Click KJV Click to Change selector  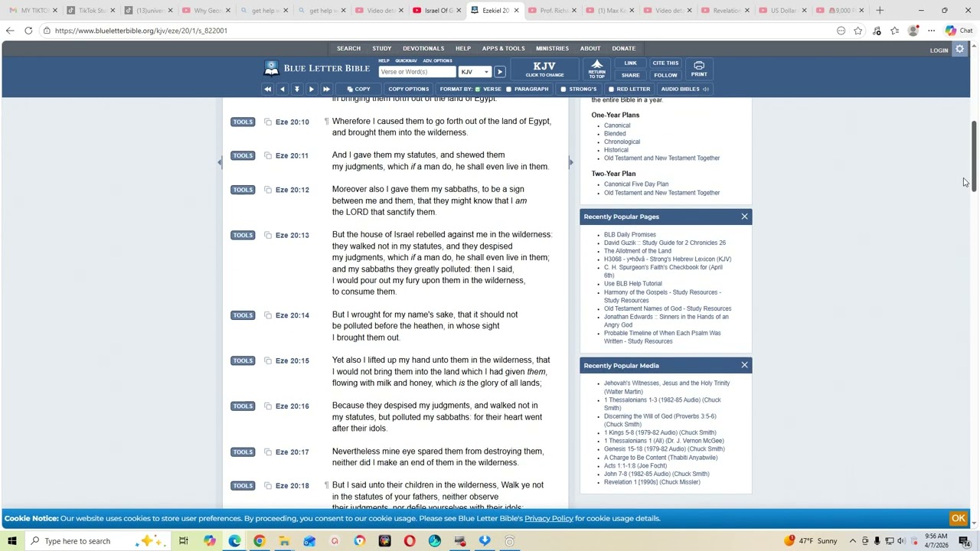coord(544,69)
